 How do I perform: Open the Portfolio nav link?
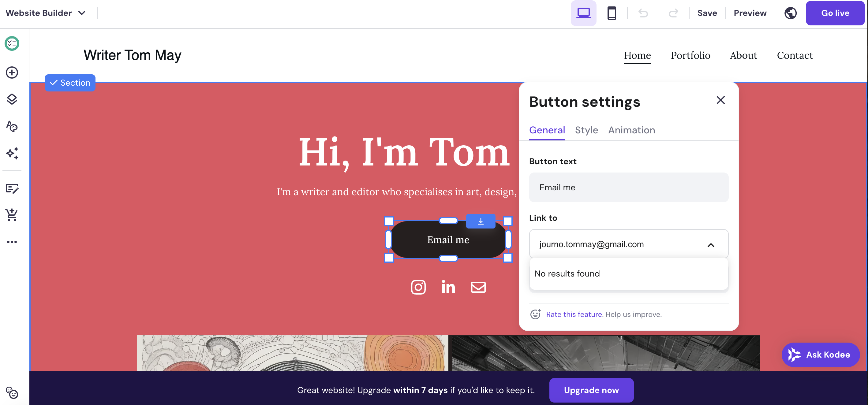click(690, 56)
